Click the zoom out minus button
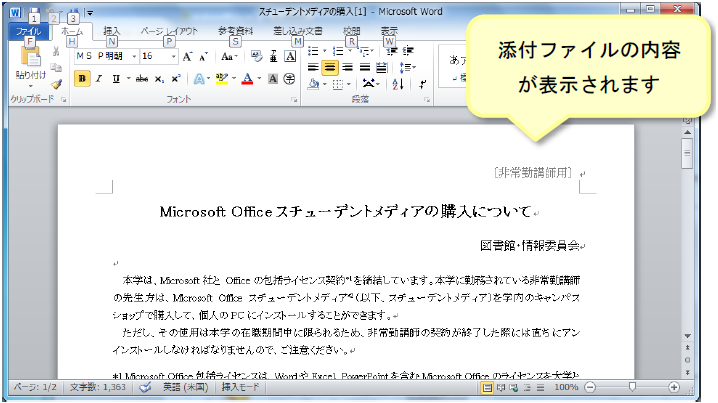718x403 pixels. point(590,387)
